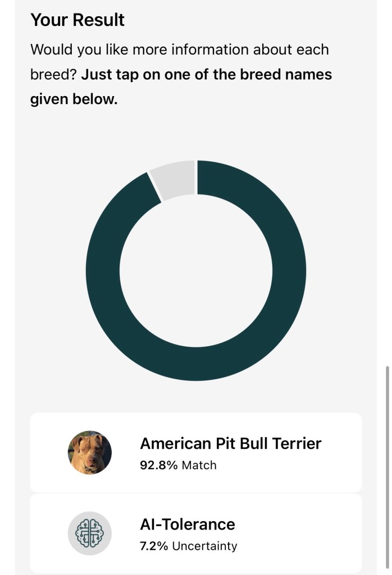
Task: Click the 92.8% percentage value
Action: tap(158, 465)
